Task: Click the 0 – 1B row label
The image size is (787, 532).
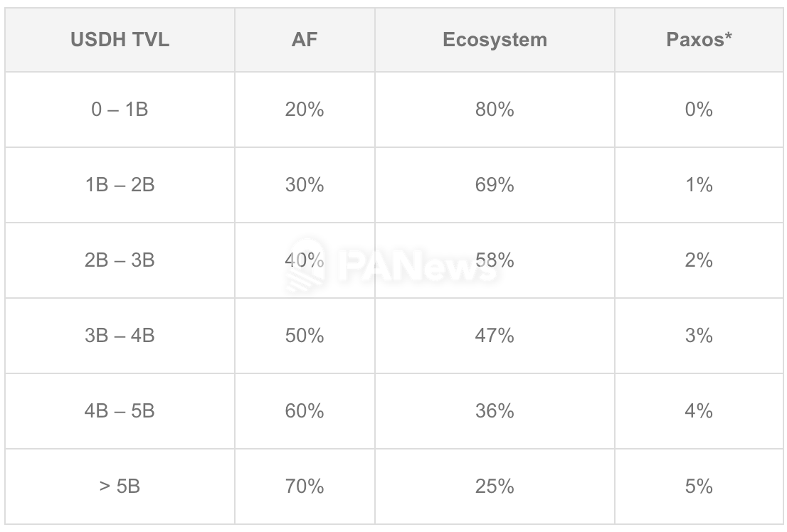Action: (120, 110)
